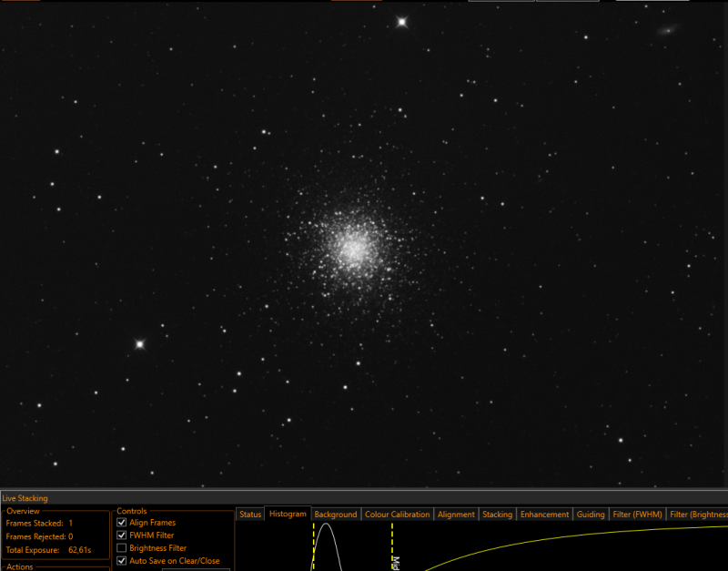Click the black level dashed marker in histogram

point(314,546)
